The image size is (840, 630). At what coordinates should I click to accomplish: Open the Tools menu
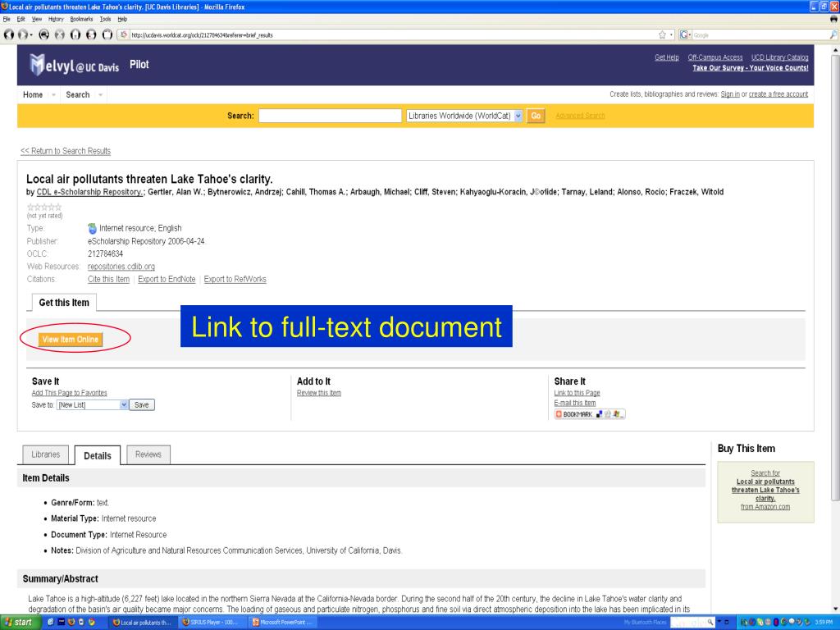pyautogui.click(x=106, y=19)
